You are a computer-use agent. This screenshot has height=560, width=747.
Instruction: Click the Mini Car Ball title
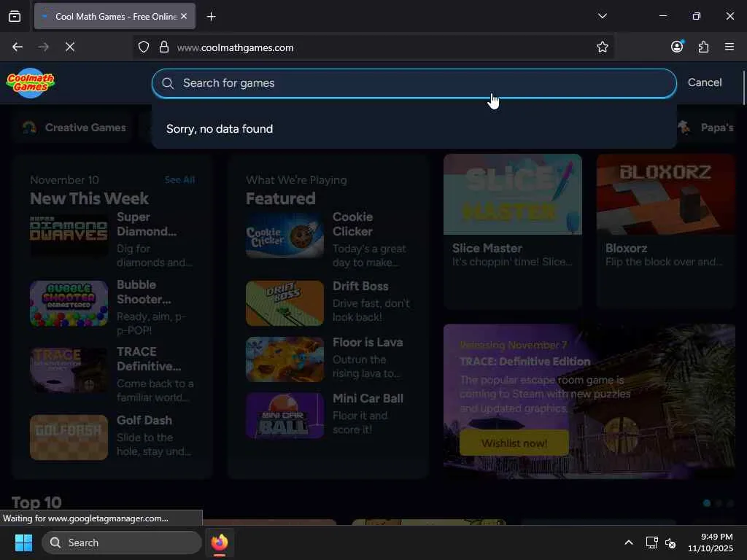pos(368,399)
